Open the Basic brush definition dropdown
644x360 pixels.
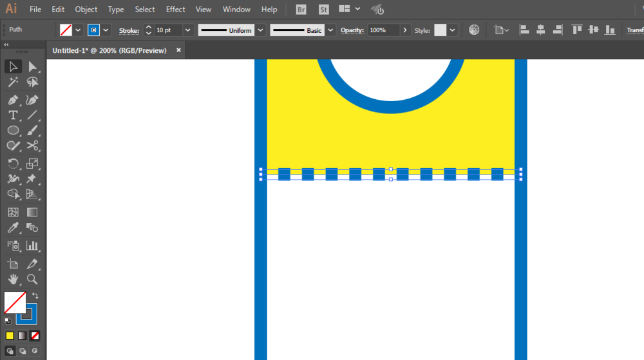[x=330, y=30]
